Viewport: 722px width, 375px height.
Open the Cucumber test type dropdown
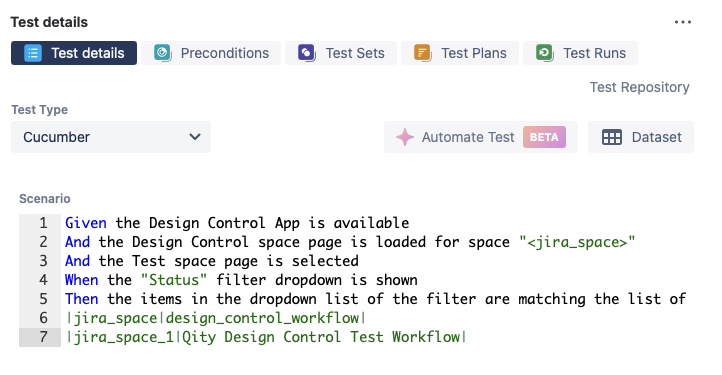(x=111, y=137)
